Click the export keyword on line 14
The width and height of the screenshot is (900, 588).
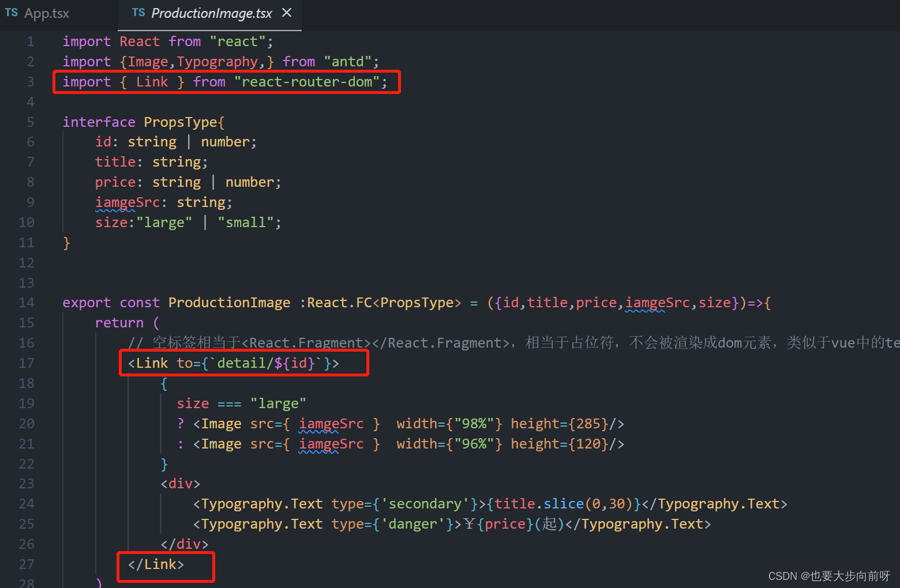(87, 302)
